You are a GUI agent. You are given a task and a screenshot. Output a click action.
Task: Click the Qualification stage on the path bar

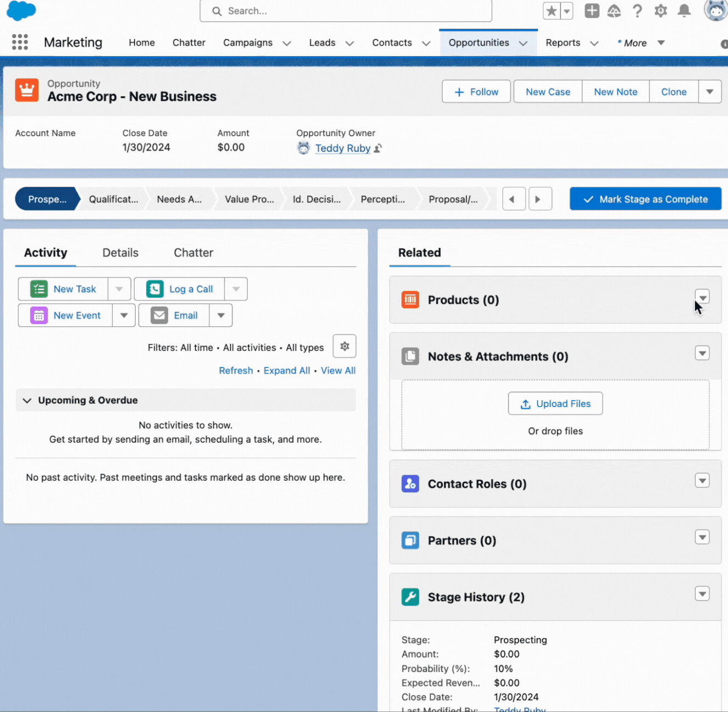(x=111, y=199)
